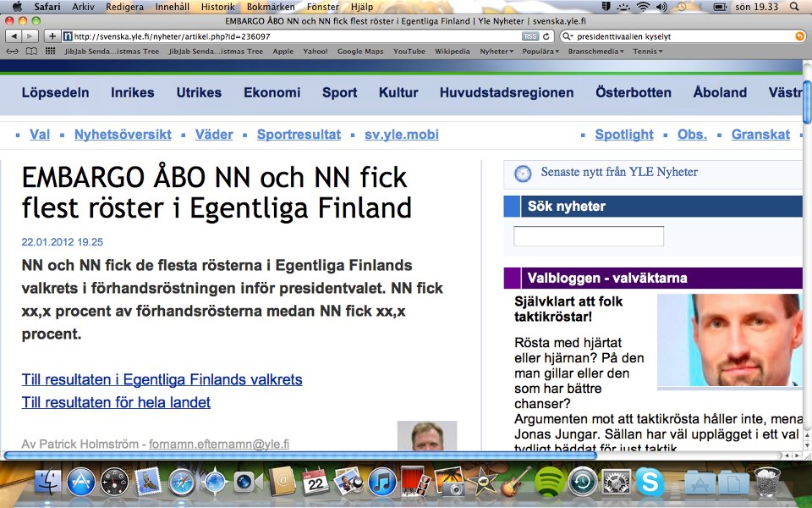This screenshot has height=508, width=812.
Task: Reload the page with the refresh icon
Action: (546, 36)
